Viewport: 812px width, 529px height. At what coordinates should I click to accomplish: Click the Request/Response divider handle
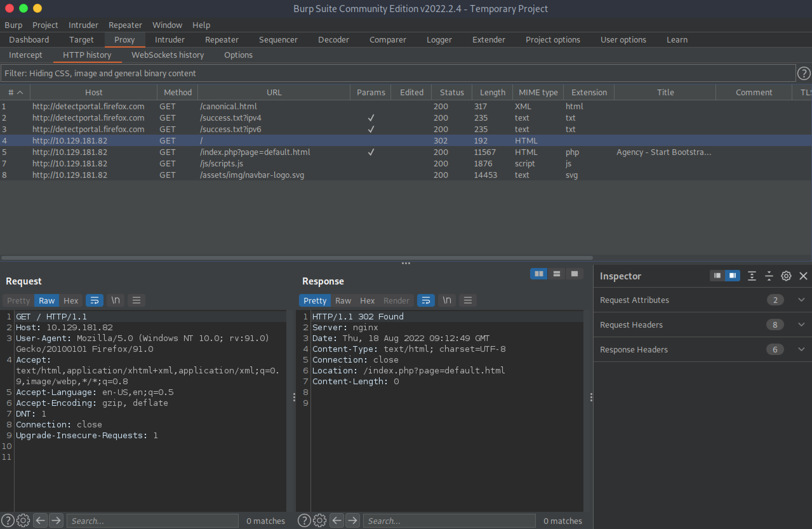[294, 397]
